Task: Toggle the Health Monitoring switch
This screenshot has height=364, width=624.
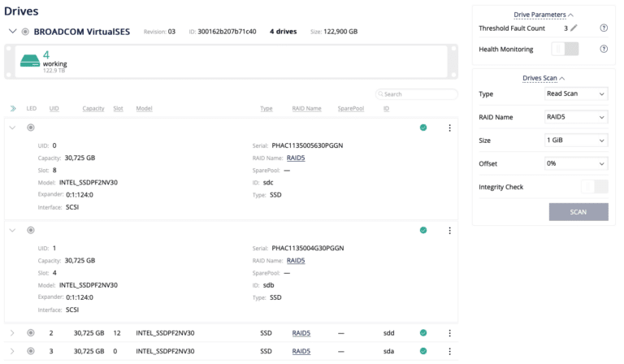Action: 565,49
